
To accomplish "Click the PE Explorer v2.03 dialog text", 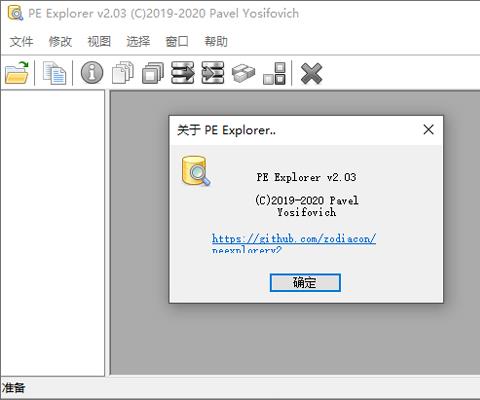I will click(x=306, y=177).
